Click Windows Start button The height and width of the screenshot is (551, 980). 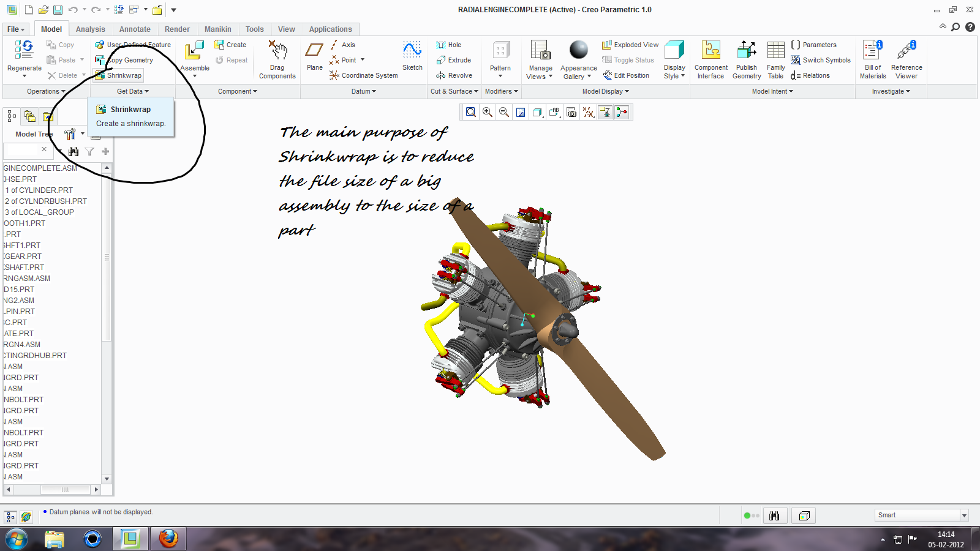(17, 539)
